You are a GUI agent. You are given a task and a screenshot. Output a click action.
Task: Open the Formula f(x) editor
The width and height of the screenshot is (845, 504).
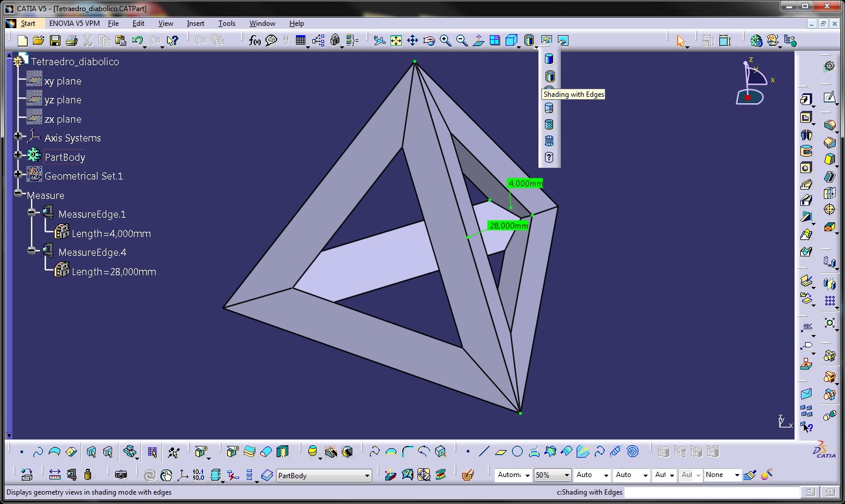[x=255, y=40]
